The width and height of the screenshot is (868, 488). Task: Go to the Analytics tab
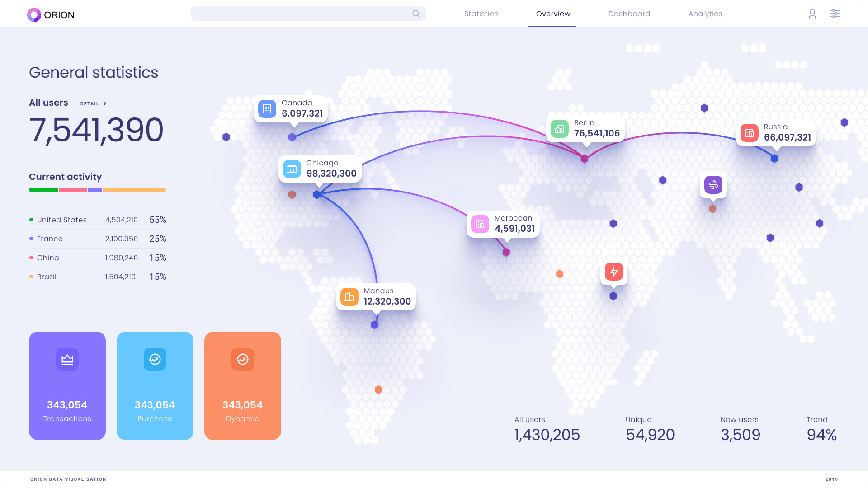click(x=705, y=14)
